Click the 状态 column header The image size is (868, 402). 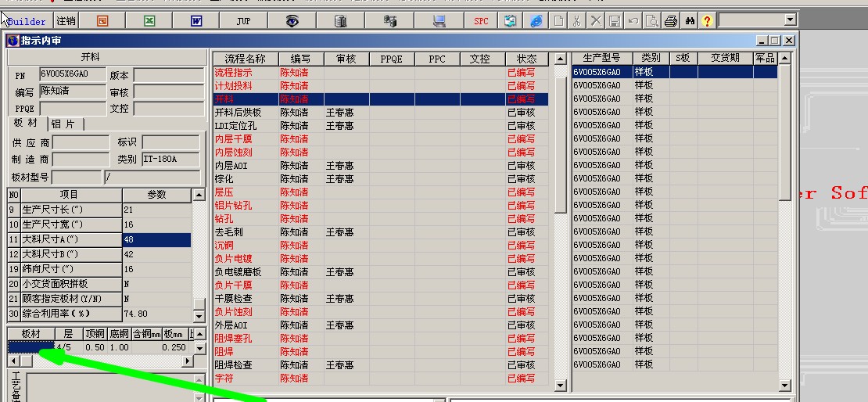526,59
